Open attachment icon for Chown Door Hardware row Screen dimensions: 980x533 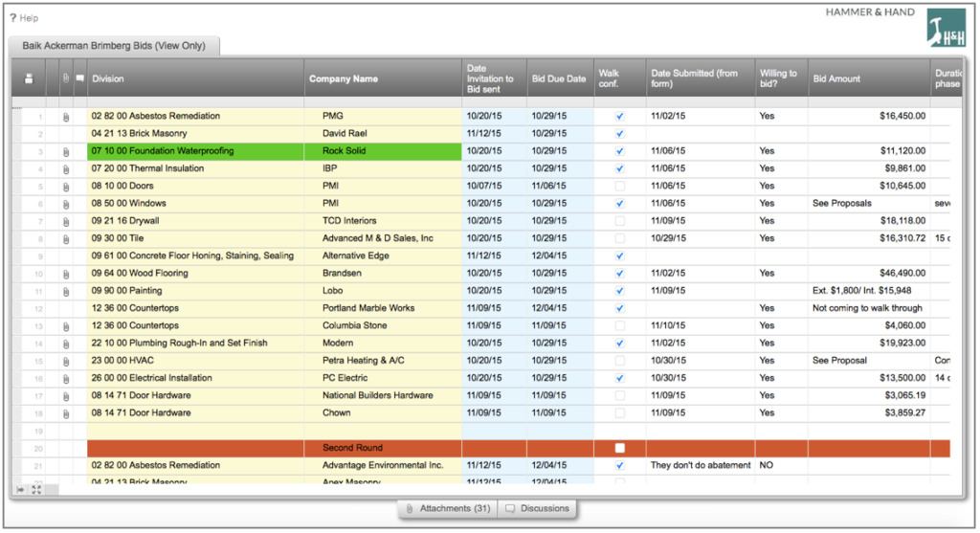[x=66, y=413]
